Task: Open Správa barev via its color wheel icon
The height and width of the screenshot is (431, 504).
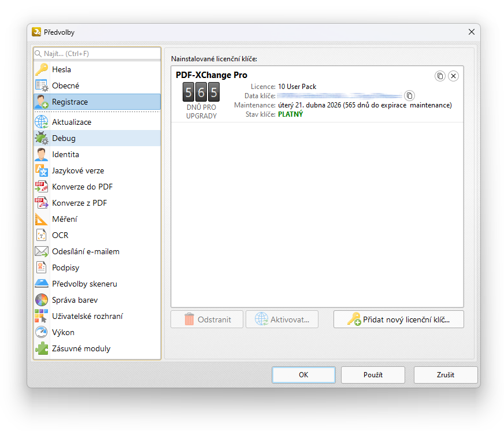Action: pyautogui.click(x=42, y=300)
